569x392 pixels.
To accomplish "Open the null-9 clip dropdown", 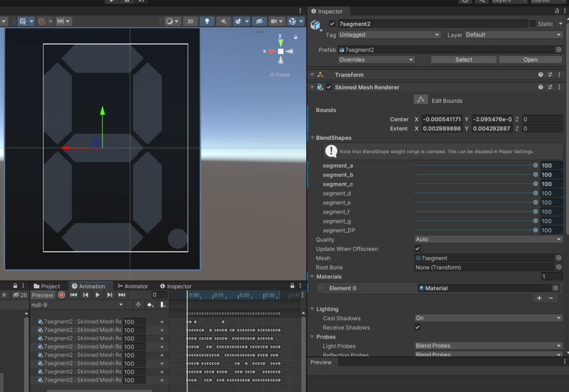I will [x=77, y=305].
